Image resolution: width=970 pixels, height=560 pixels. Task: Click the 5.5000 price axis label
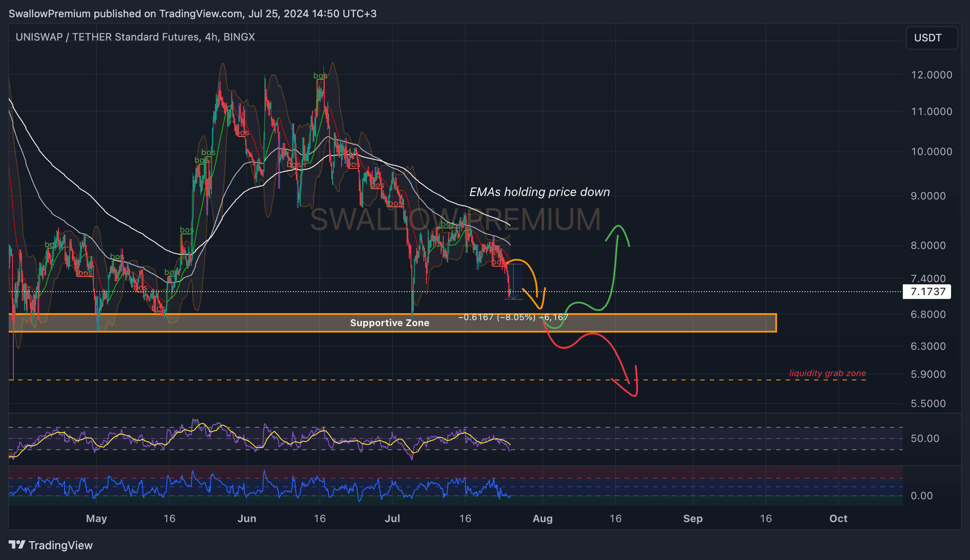pos(928,404)
